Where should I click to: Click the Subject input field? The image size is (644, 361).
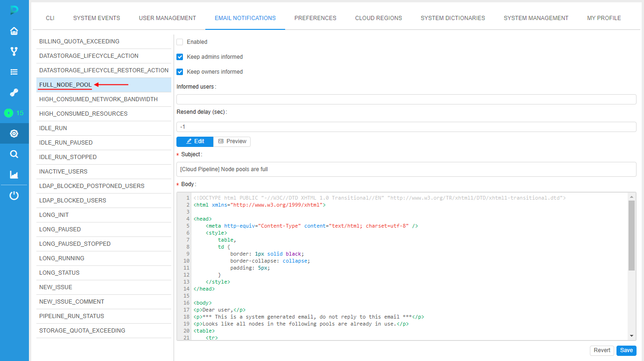pos(406,169)
